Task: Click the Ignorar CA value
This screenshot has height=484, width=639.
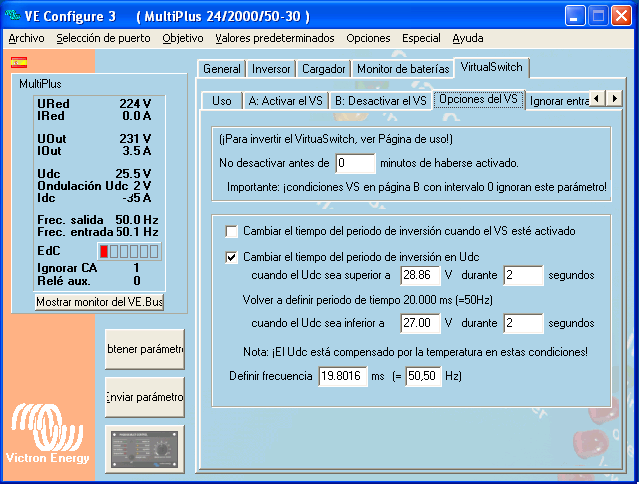Action: tap(136, 268)
